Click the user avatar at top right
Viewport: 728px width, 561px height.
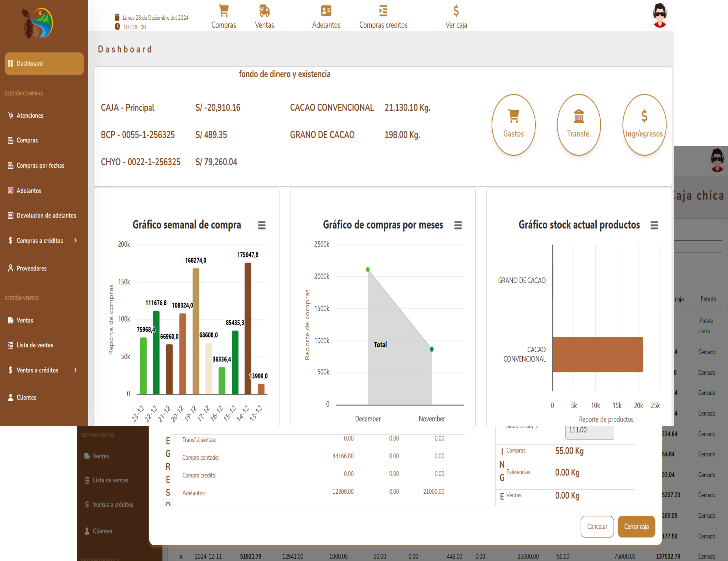click(x=659, y=15)
